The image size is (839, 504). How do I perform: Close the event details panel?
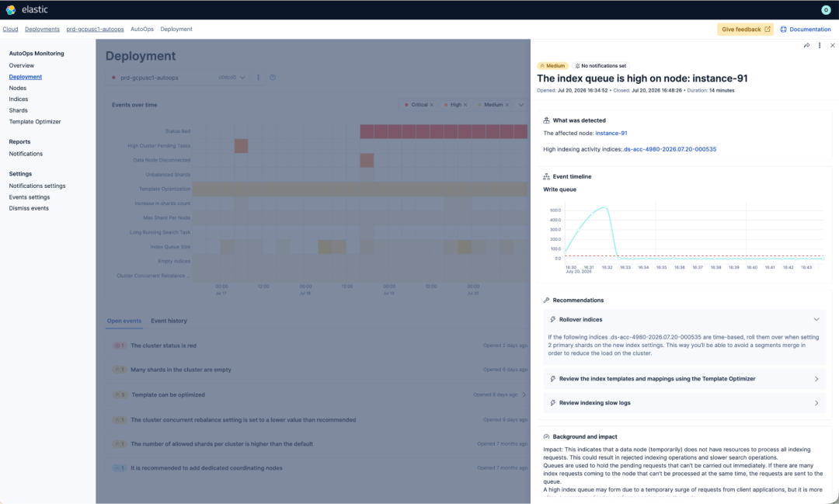click(x=833, y=46)
